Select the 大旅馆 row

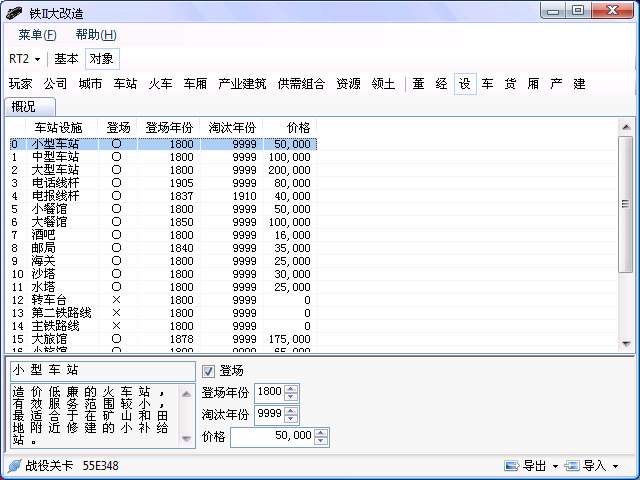coord(163,339)
